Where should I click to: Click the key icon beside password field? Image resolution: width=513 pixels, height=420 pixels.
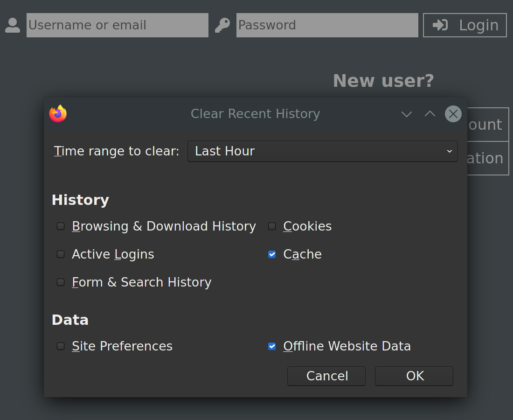click(222, 25)
